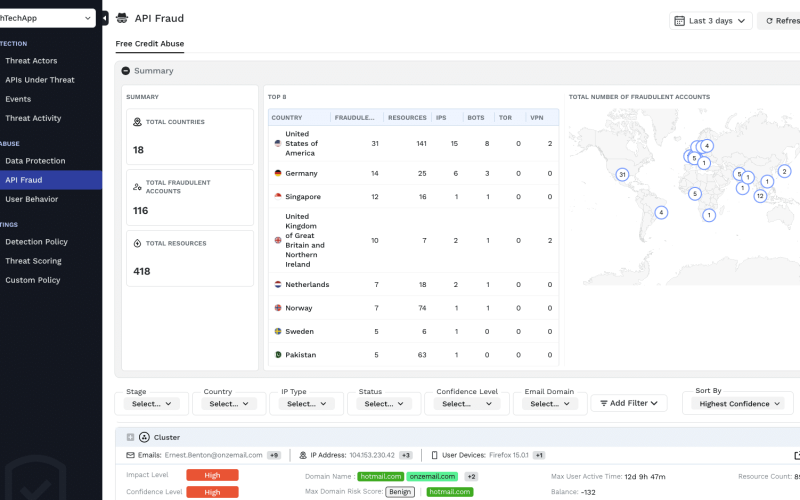Expand the Cluster row with plus icon
The height and width of the screenshot is (500, 800).
[130, 437]
